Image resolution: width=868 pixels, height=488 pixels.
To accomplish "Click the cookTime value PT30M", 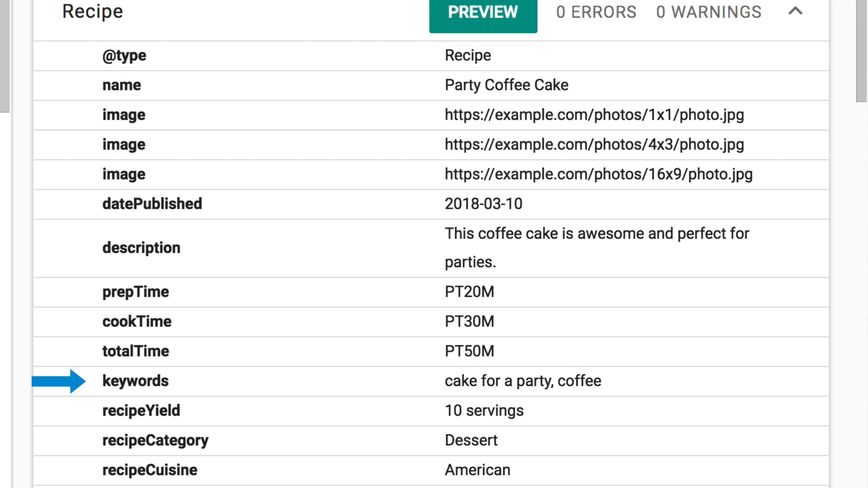I will 469,322.
